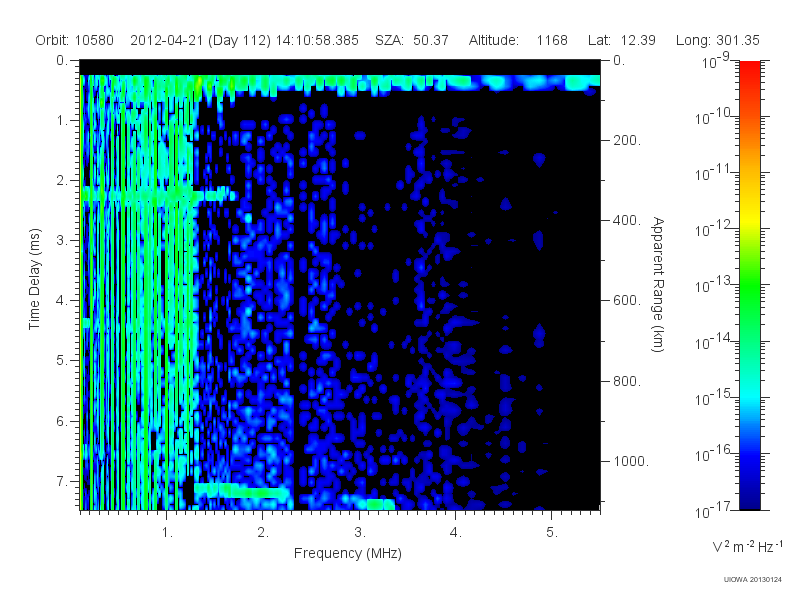
Task: Click the 800. tick on Apparent Range axis
Action: 627,381
